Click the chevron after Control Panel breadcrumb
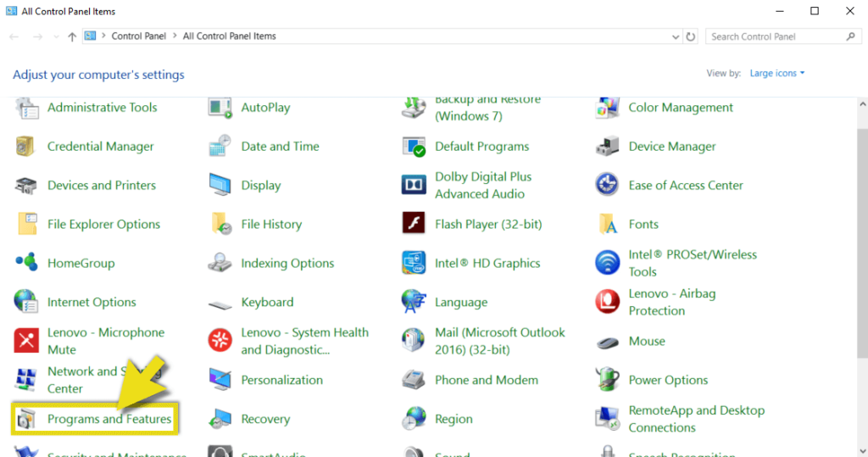The height and width of the screenshot is (457, 868). tap(175, 36)
